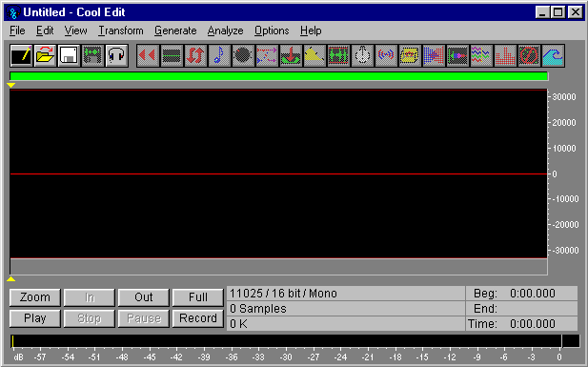Click the zoom Out button
Viewport: 588px width, 367px height.
[x=144, y=297]
